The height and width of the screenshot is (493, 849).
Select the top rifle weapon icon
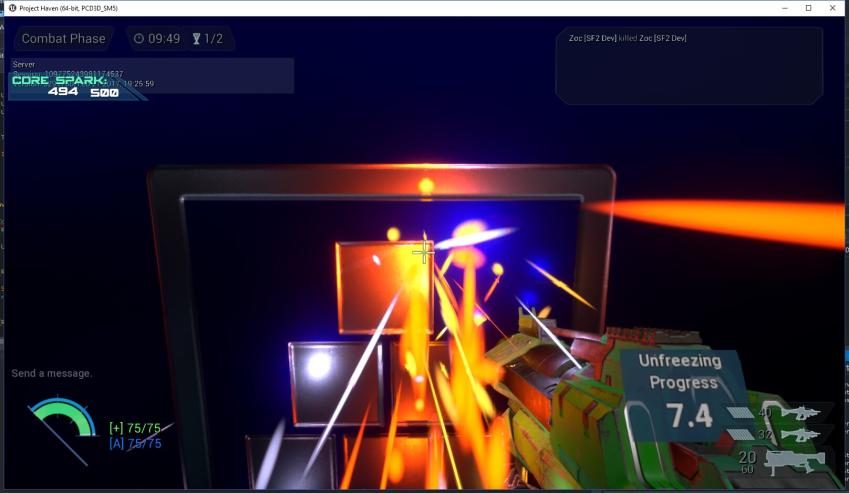click(x=802, y=413)
